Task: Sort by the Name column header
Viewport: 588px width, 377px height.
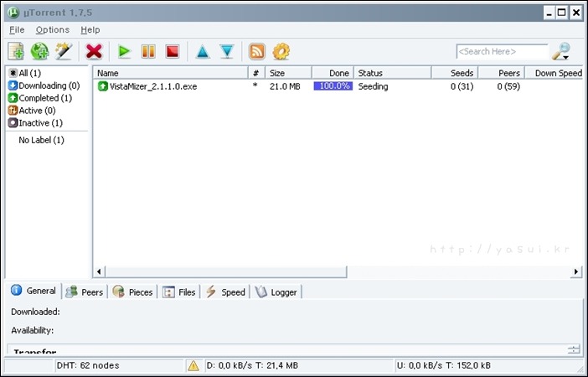Action: pos(171,73)
